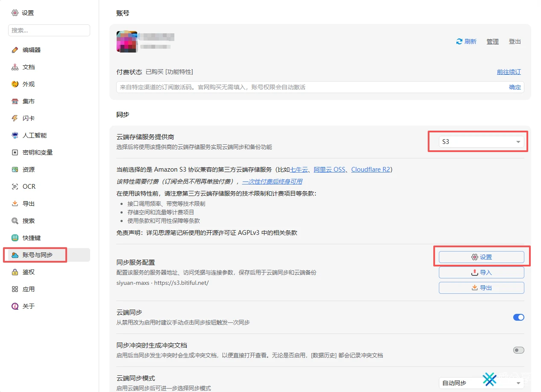Image resolution: width=541 pixels, height=392 pixels.
Task: Click the pencil icon beside 编辑器
Action: pos(15,50)
